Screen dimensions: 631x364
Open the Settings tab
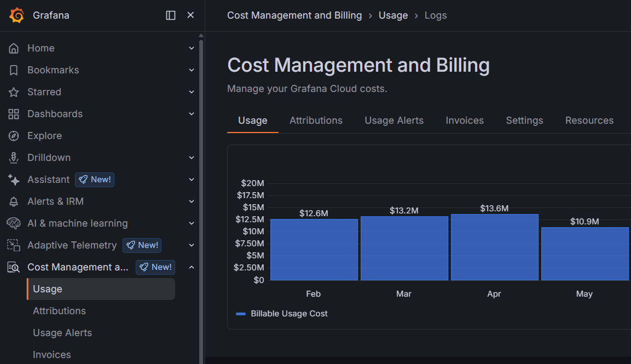point(524,120)
